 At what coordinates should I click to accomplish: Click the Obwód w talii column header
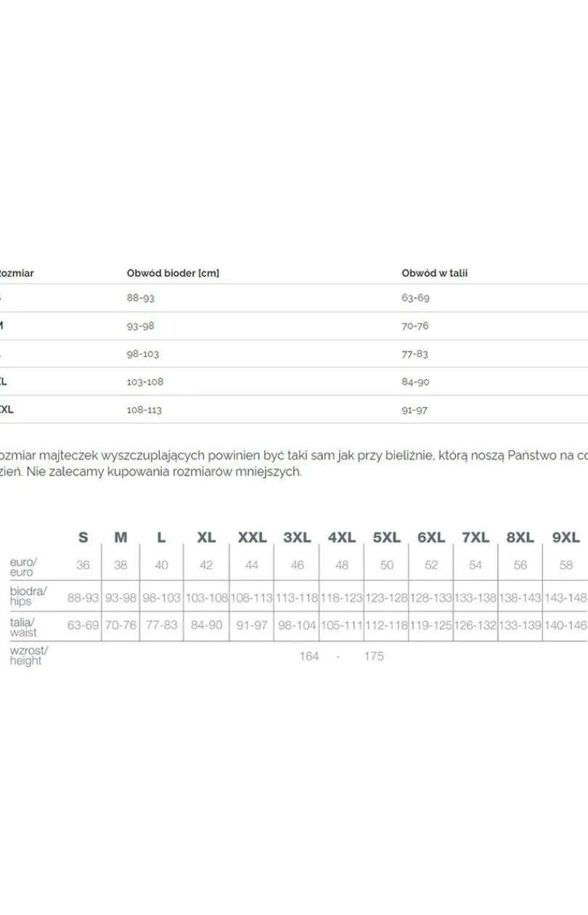pos(435,273)
